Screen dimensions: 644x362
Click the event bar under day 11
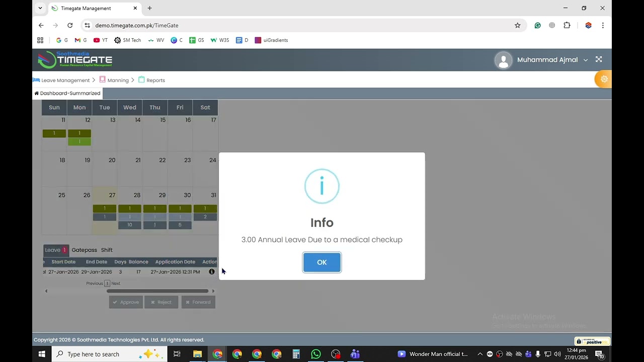tap(54, 133)
